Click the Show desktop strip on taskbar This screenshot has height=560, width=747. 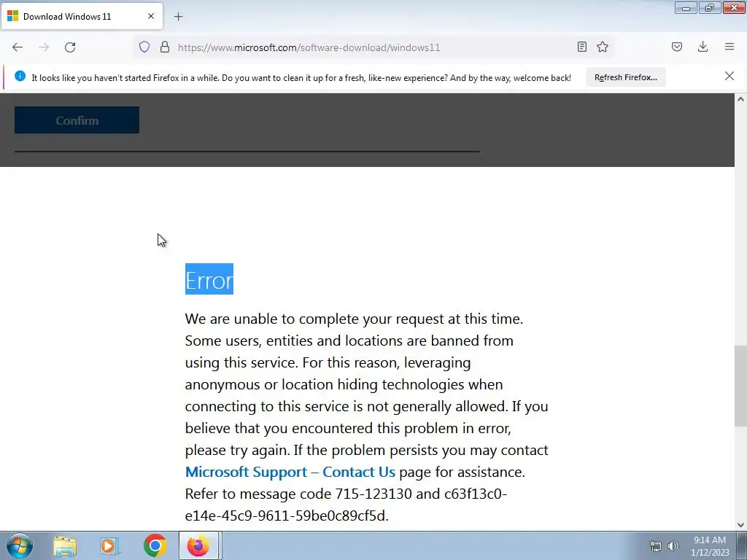tap(742, 545)
